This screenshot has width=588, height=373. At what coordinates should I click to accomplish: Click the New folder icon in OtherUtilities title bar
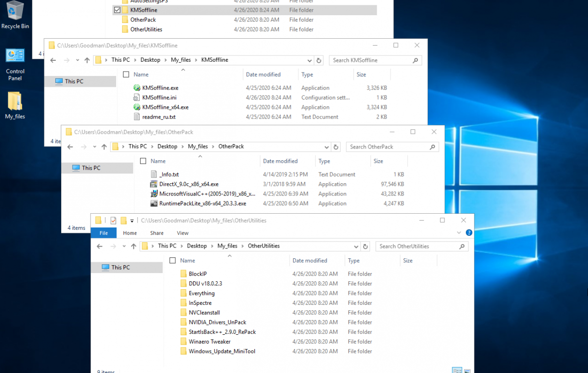[x=123, y=221]
